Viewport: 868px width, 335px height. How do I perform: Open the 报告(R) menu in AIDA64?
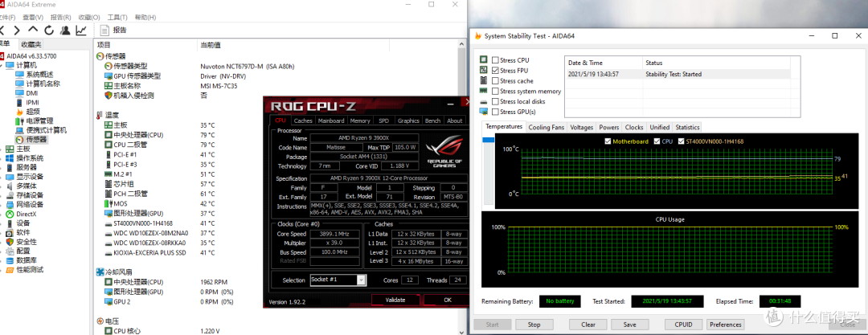pos(60,18)
